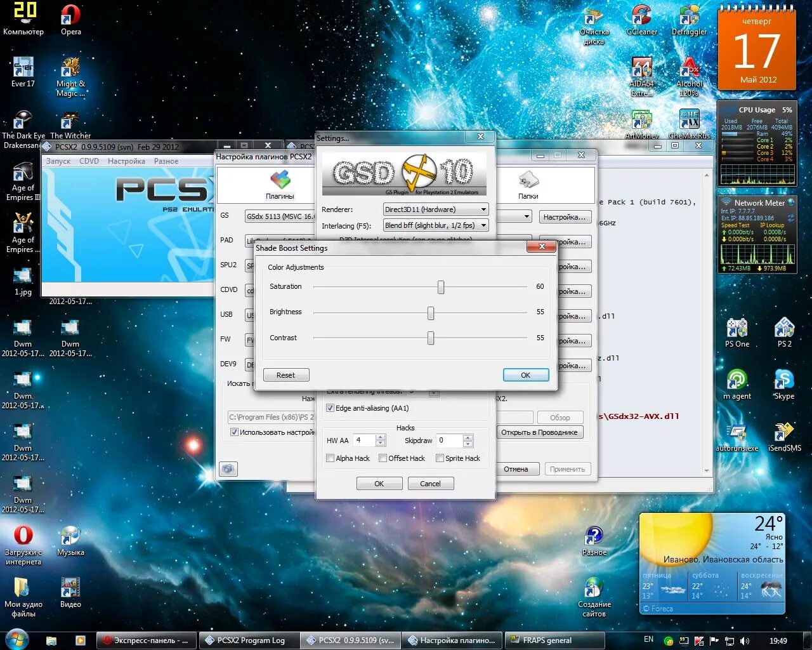The width and height of the screenshot is (812, 650).
Task: Click Reset in Shade Boost Settings
Action: [285, 375]
